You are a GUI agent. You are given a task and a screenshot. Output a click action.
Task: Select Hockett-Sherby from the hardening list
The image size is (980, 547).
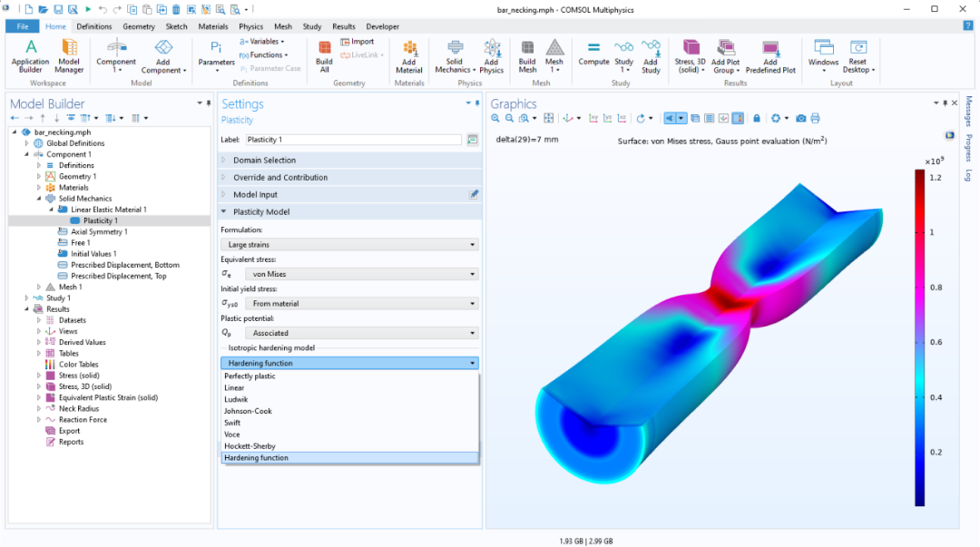pos(350,446)
